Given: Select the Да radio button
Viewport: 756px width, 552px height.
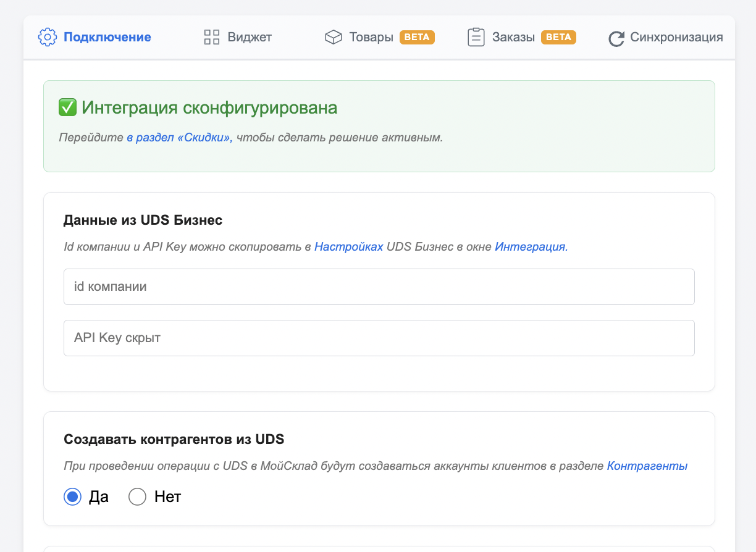Looking at the screenshot, I should point(73,496).
